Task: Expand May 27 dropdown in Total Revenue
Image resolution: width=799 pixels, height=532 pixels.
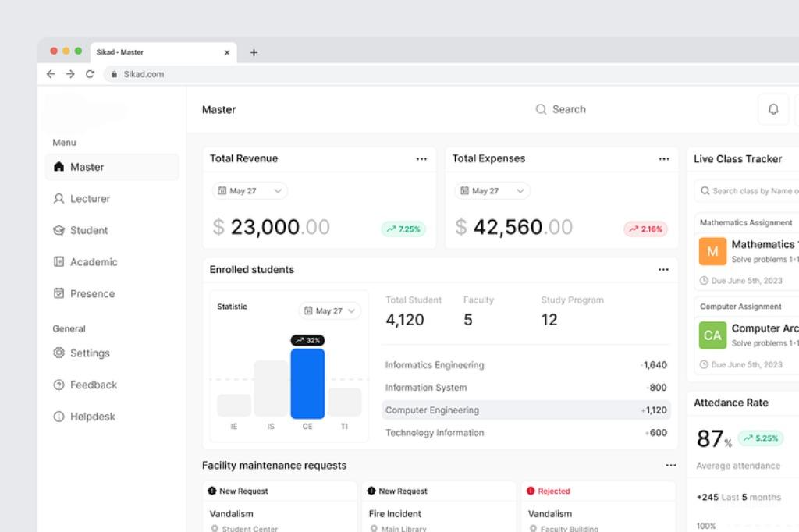Action: click(250, 191)
